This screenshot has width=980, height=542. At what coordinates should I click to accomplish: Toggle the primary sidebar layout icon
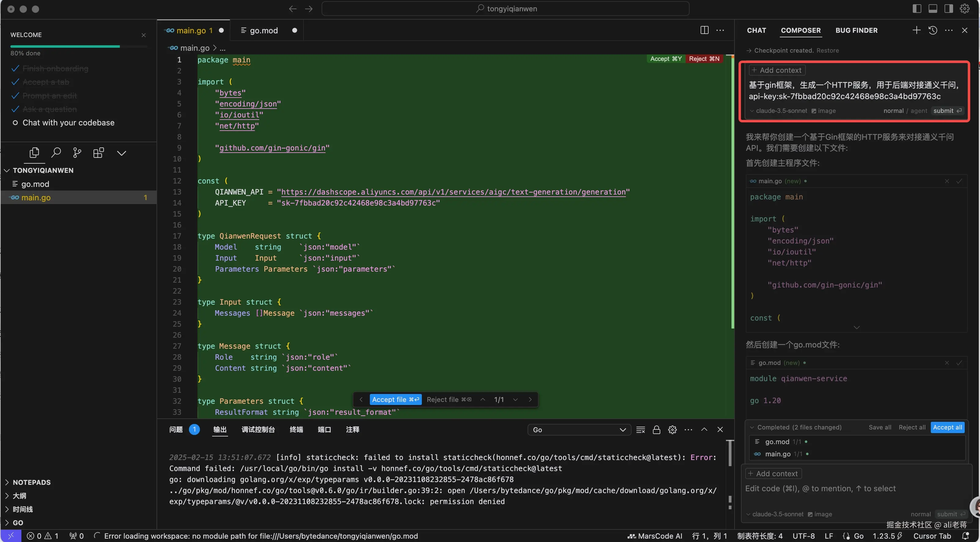[x=916, y=9]
